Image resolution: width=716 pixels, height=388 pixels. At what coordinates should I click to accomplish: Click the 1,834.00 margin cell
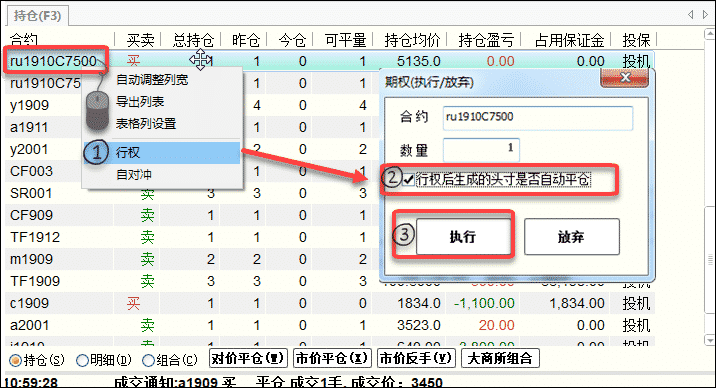pos(577,303)
